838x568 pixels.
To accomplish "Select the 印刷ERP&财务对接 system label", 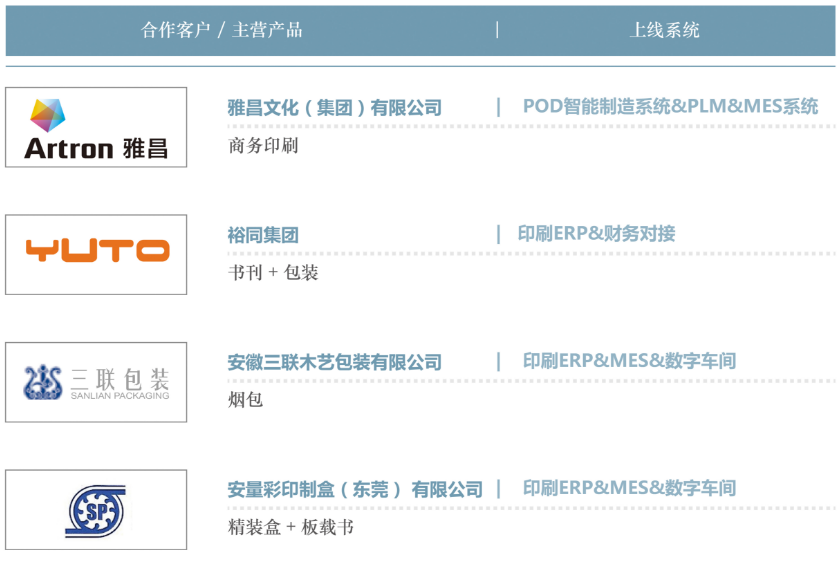I will tap(596, 234).
